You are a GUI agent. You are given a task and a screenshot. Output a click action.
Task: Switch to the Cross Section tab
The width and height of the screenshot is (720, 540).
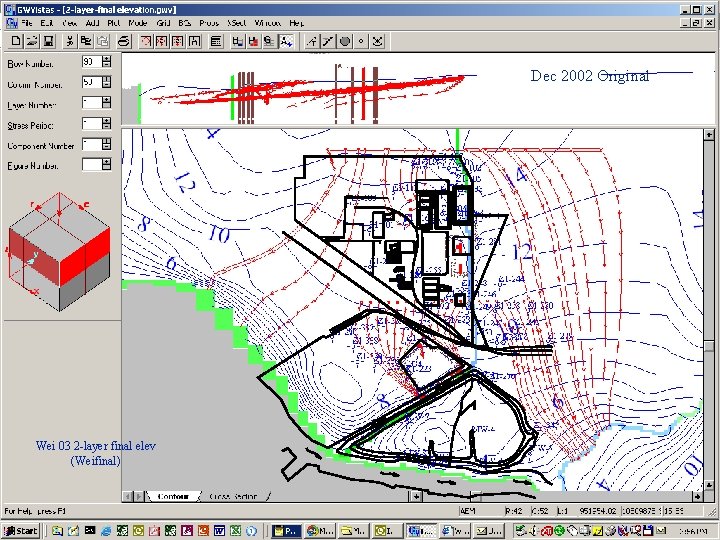point(233,496)
